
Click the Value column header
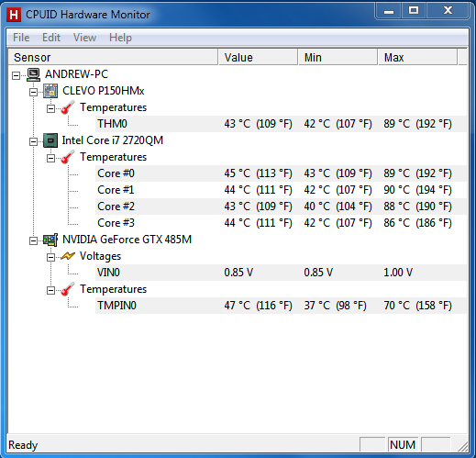click(258, 57)
